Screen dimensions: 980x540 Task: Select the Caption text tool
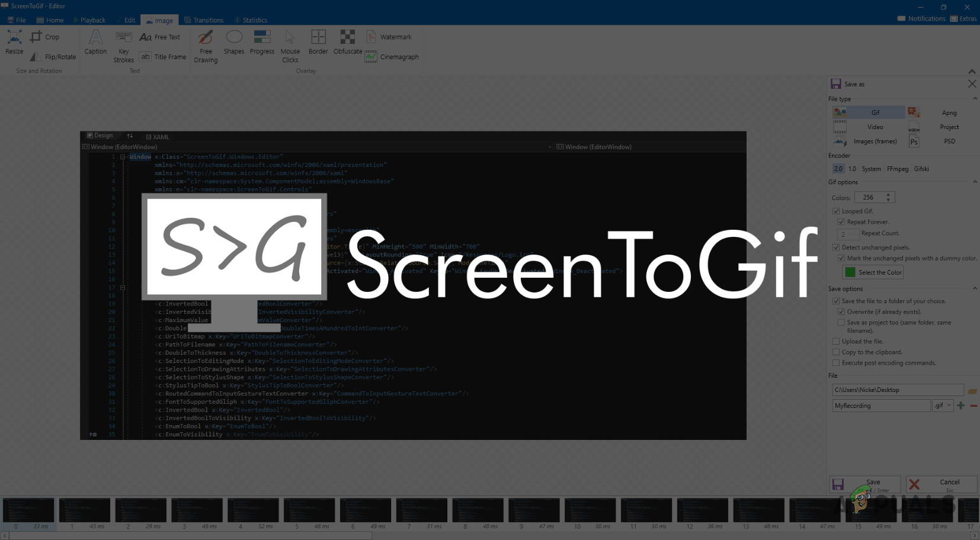95,44
